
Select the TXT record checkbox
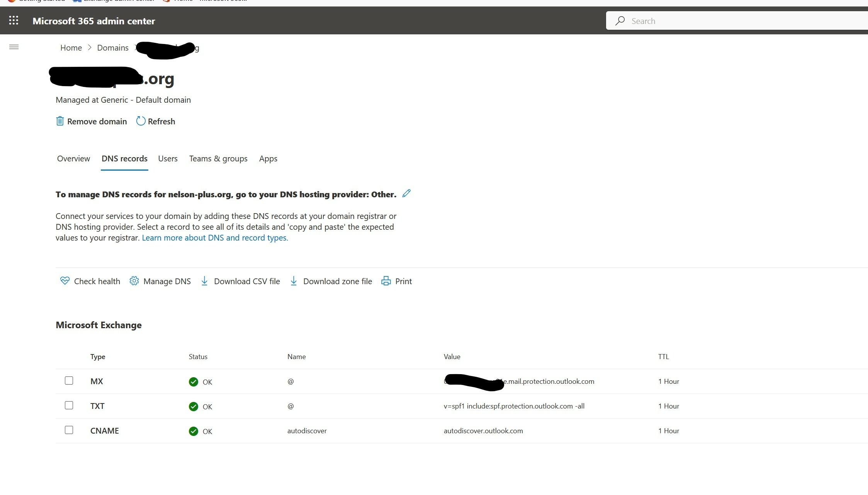coord(69,405)
